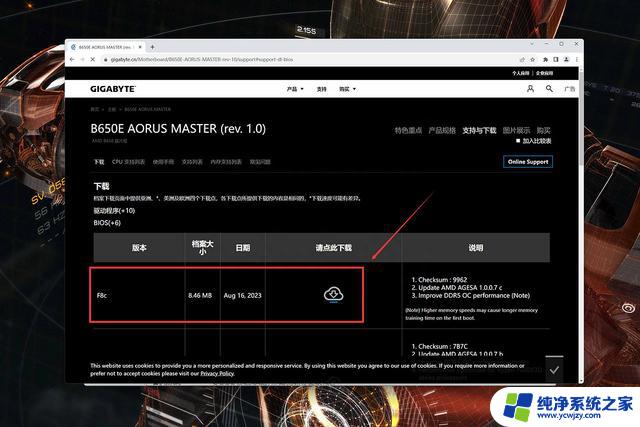Click the 购买 link beside 图片展示
The width and height of the screenshot is (640, 427).
pyautogui.click(x=544, y=131)
